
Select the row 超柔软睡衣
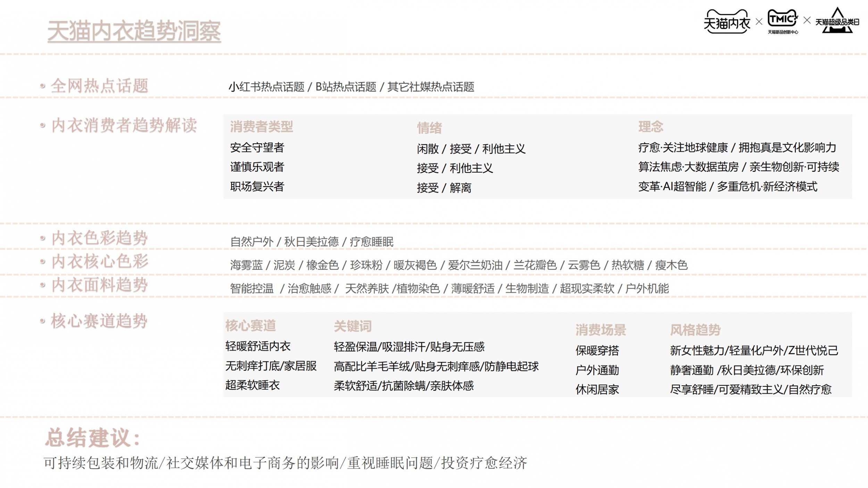(x=252, y=385)
